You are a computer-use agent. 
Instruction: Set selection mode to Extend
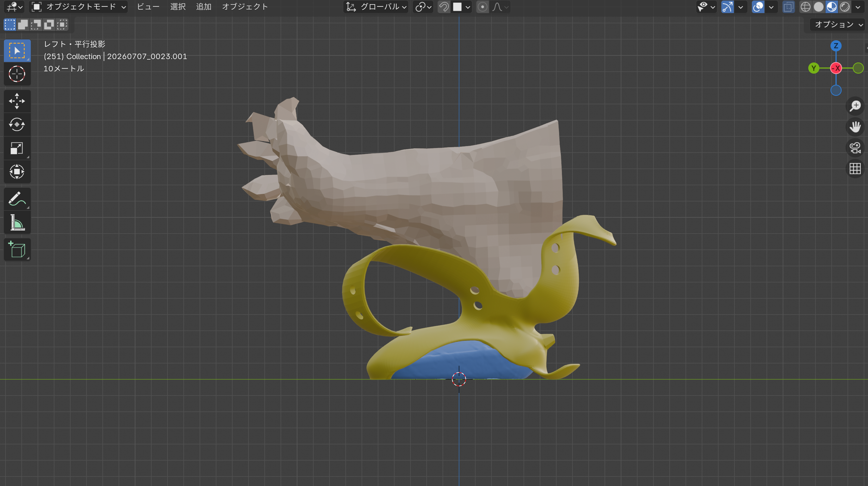(x=23, y=25)
